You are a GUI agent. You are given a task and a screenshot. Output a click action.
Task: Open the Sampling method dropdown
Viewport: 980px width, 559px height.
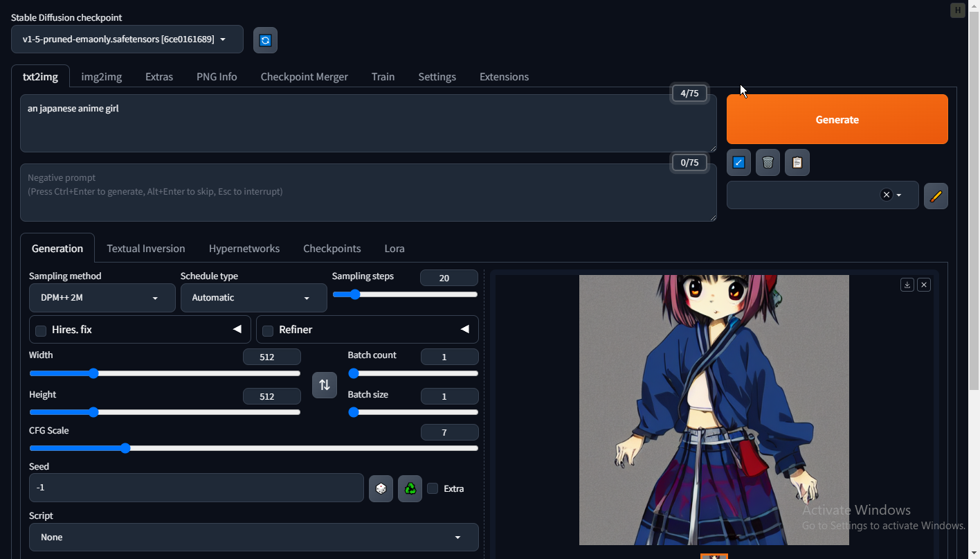click(102, 298)
